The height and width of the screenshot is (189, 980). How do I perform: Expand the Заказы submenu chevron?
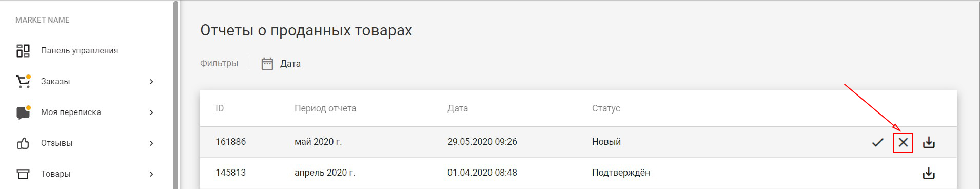pyautogui.click(x=151, y=82)
